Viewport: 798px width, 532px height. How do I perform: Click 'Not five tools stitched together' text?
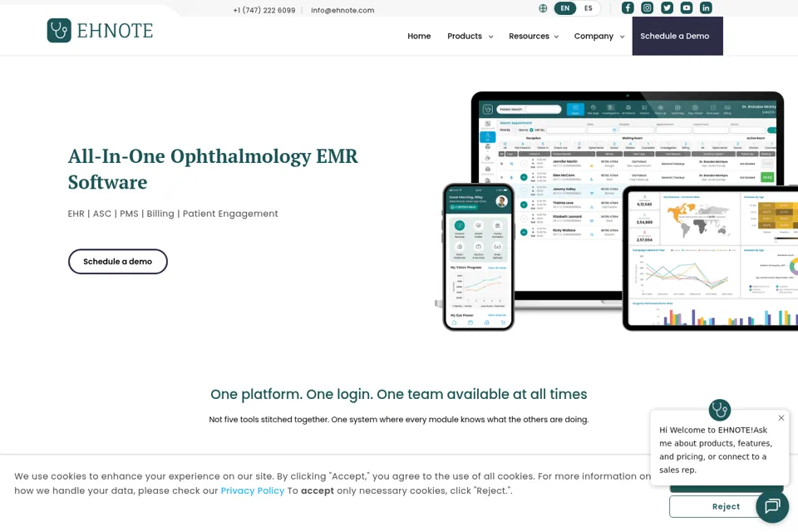click(398, 420)
